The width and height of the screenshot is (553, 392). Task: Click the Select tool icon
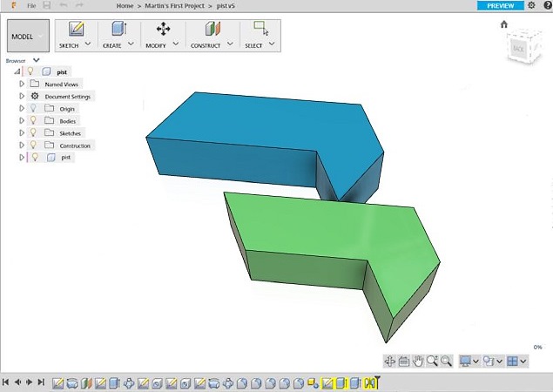pos(260,29)
